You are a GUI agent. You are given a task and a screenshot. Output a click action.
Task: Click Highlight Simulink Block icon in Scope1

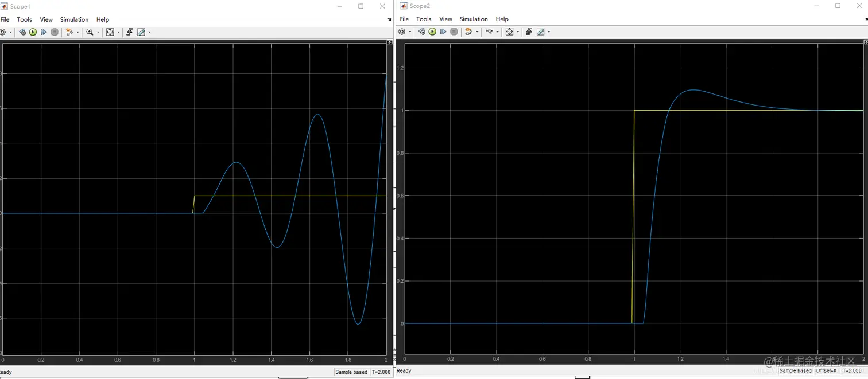pos(69,32)
